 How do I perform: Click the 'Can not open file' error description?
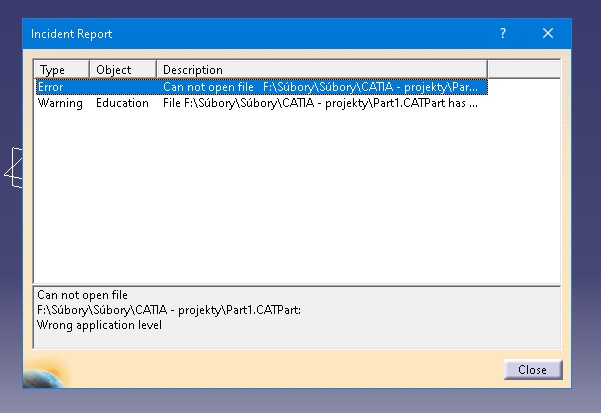[x=320, y=87]
